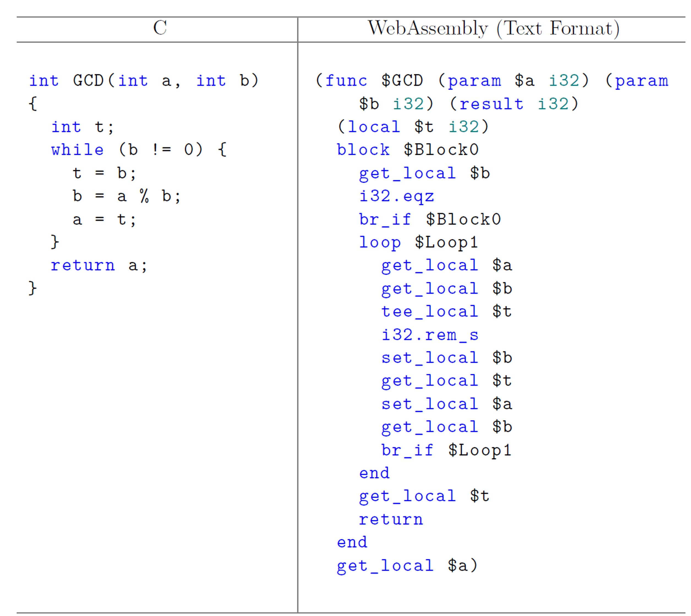The height and width of the screenshot is (616, 691).
Task: Click the line 't = b;'
Action: pos(105,173)
